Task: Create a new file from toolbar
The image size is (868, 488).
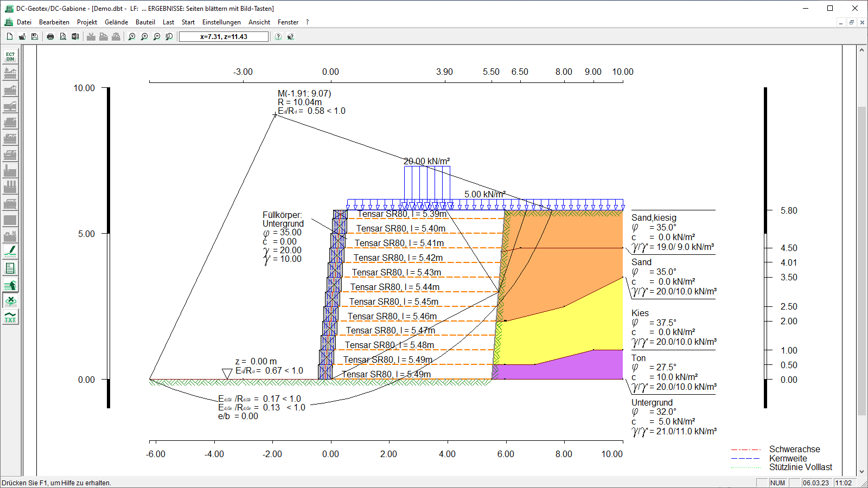Action: (x=10, y=36)
